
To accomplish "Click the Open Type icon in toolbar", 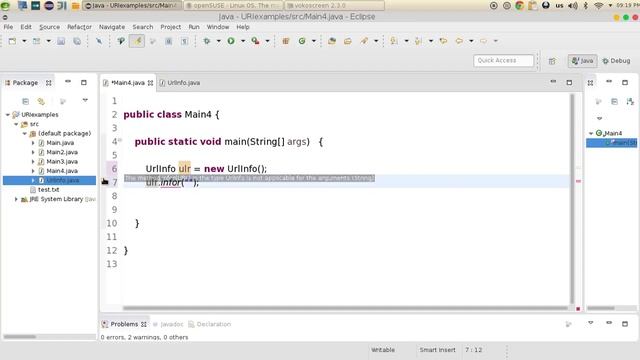I will coord(332,41).
